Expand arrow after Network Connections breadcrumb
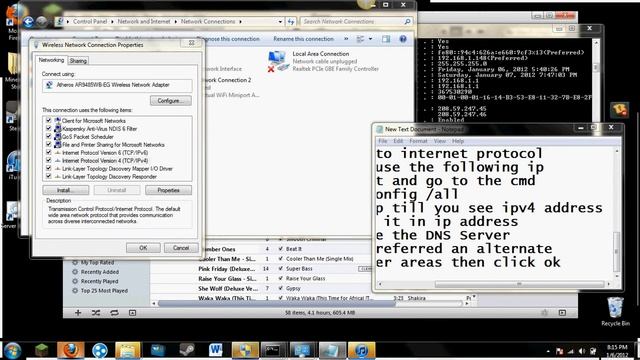The width and height of the screenshot is (640, 360). click(x=240, y=22)
